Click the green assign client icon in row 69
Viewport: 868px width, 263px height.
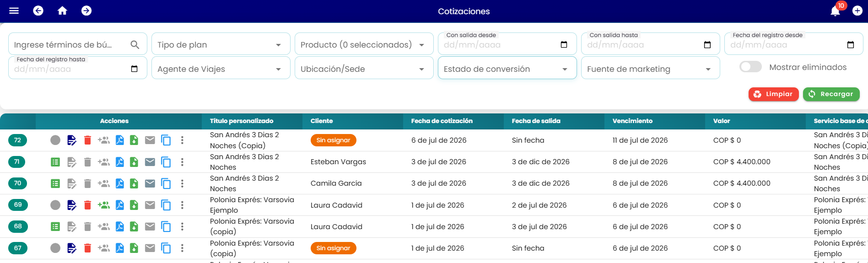click(x=104, y=205)
